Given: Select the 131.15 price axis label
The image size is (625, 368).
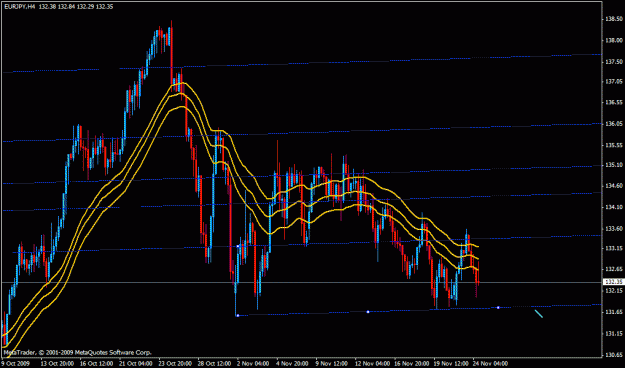Looking at the screenshot, I should coord(614,333).
